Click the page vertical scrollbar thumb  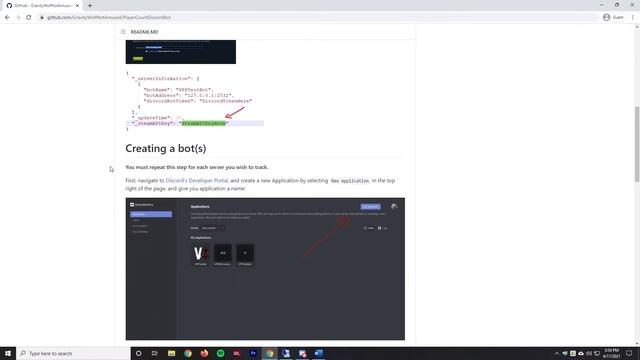(637, 144)
